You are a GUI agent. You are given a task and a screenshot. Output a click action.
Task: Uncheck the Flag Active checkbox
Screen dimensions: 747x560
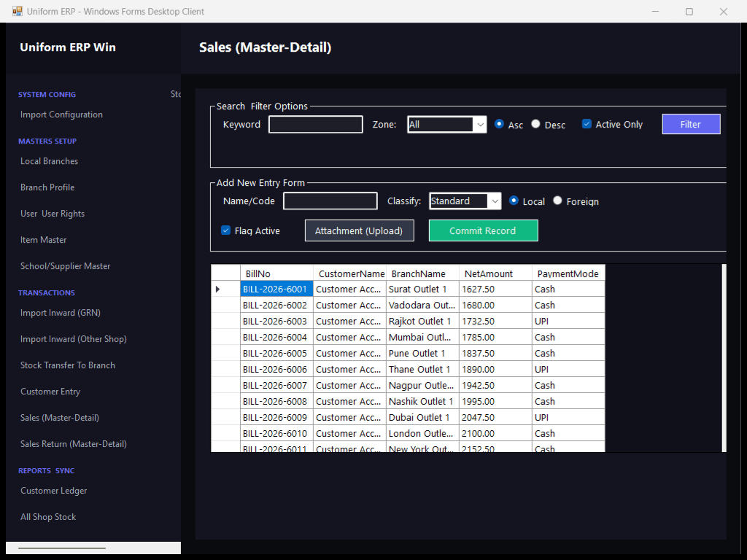click(226, 230)
